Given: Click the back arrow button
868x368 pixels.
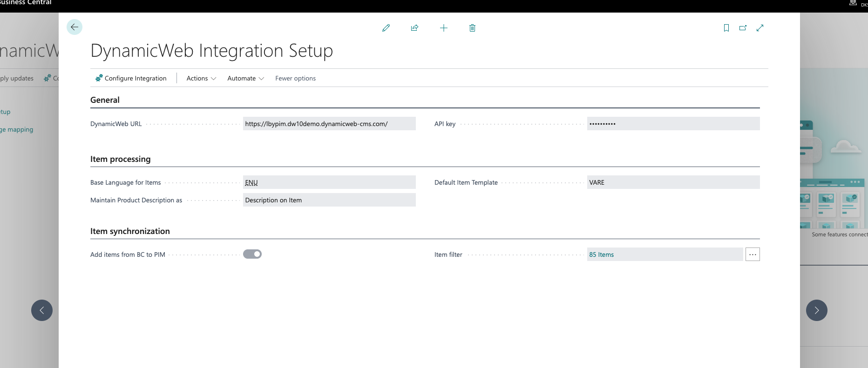Looking at the screenshot, I should click(x=75, y=27).
